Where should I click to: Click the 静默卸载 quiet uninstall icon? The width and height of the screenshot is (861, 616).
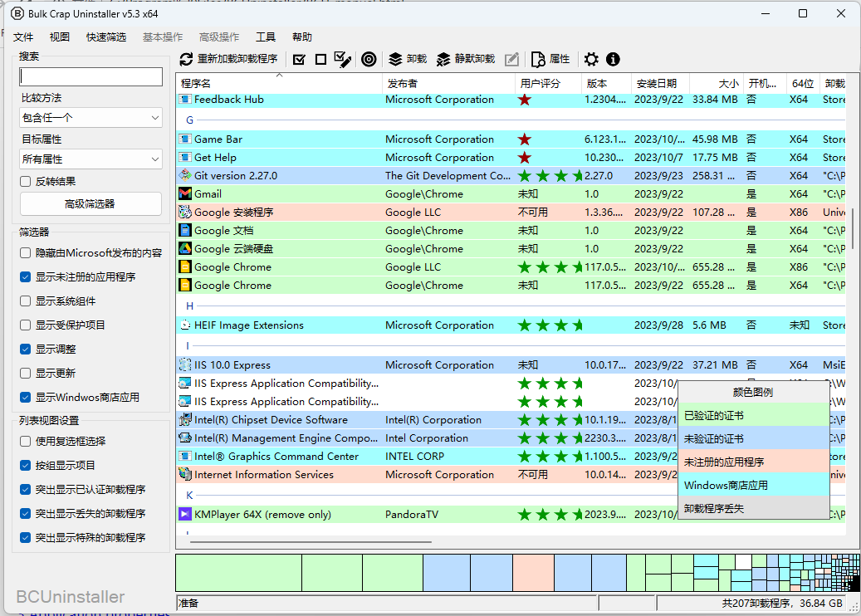(x=443, y=59)
